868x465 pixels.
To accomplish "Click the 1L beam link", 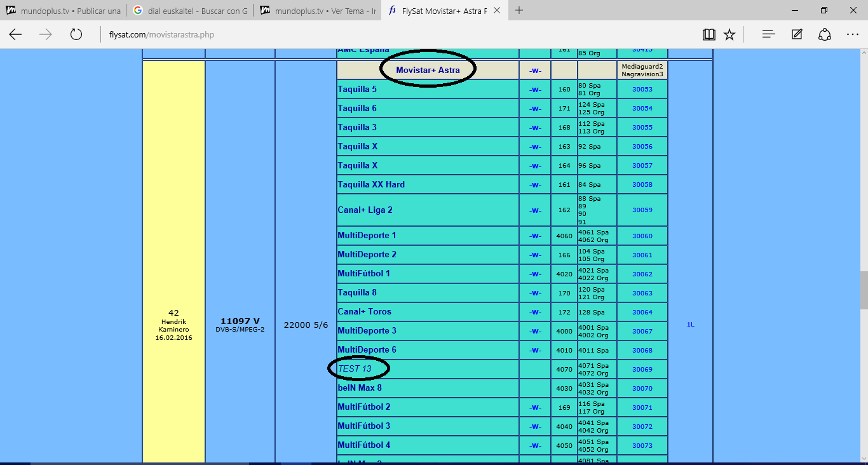I will pyautogui.click(x=691, y=325).
